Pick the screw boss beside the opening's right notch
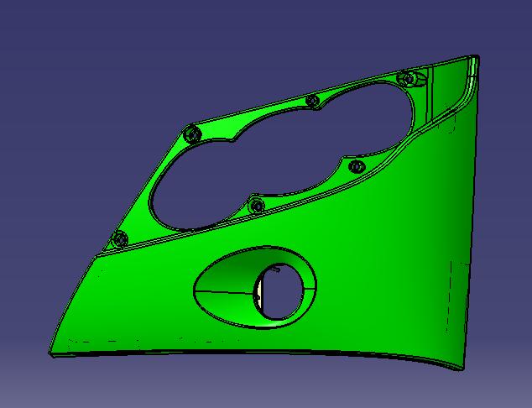 [357, 167]
